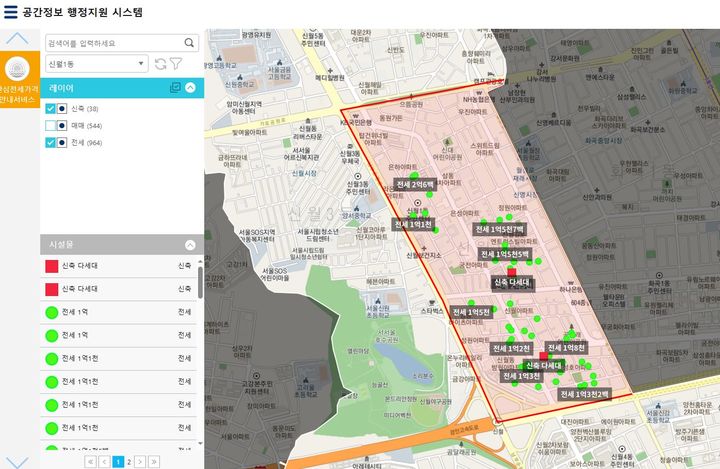The width and height of the screenshot is (720, 469).
Task: Click the select-all layers icon in 레이어 header
Action: 175,88
